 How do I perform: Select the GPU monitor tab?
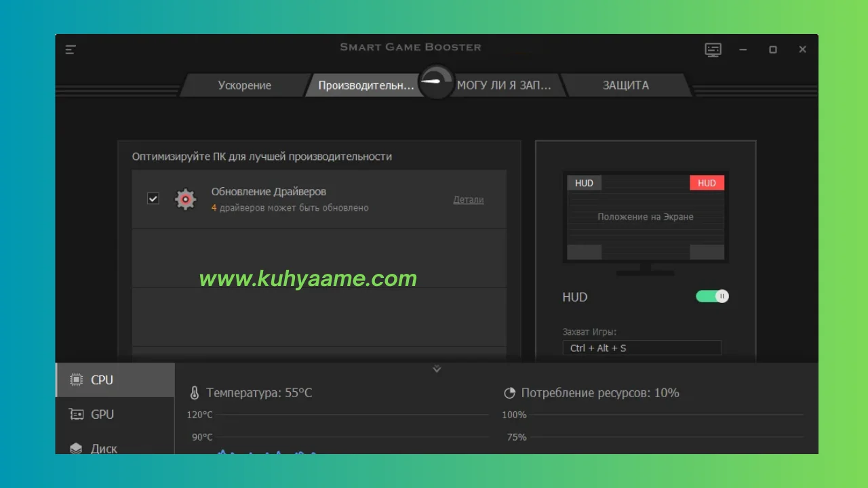(x=115, y=414)
